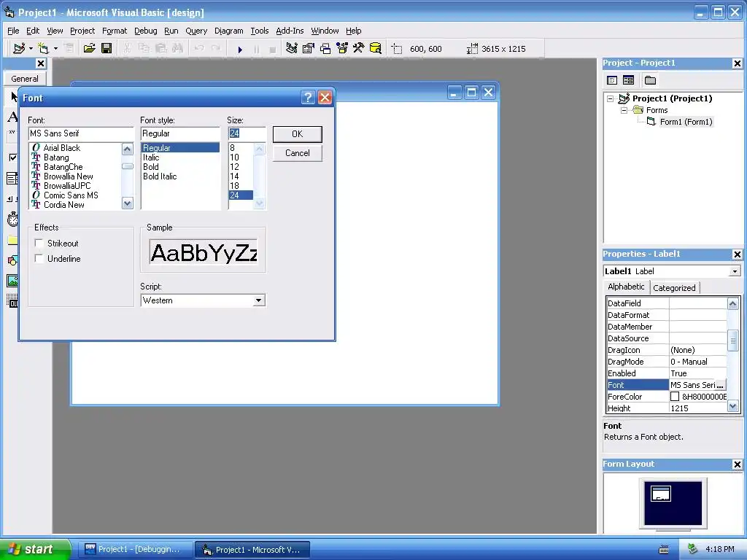Confirm the Font dialog with OK
Image resolution: width=747 pixels, height=560 pixels.
click(298, 134)
